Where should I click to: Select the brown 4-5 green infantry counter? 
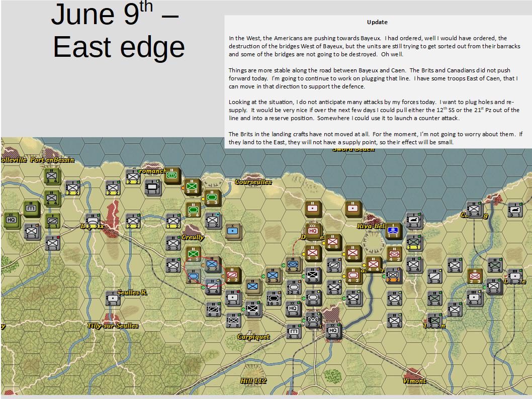tap(193, 254)
